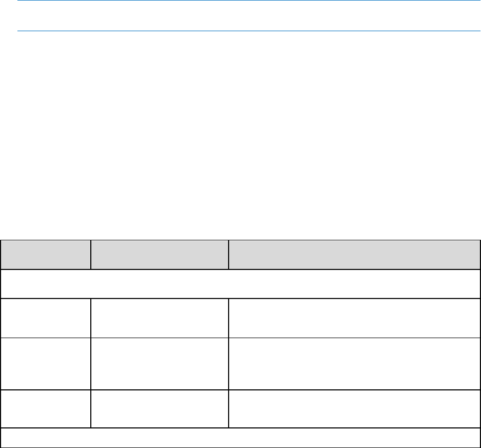Click the lower blue horizontal divider line
This screenshot has height=448, width=481.
(x=249, y=31)
